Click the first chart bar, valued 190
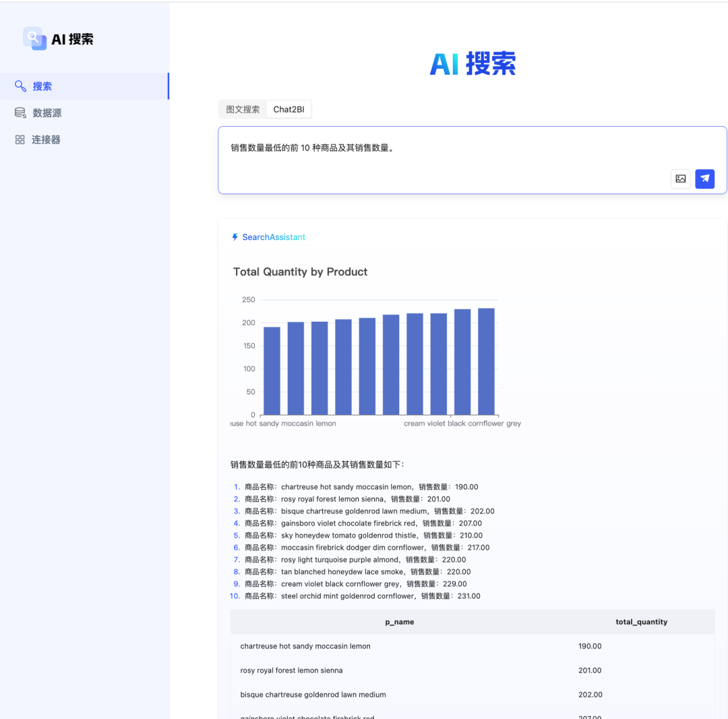Screen dimensions: 728x719 click(x=272, y=371)
